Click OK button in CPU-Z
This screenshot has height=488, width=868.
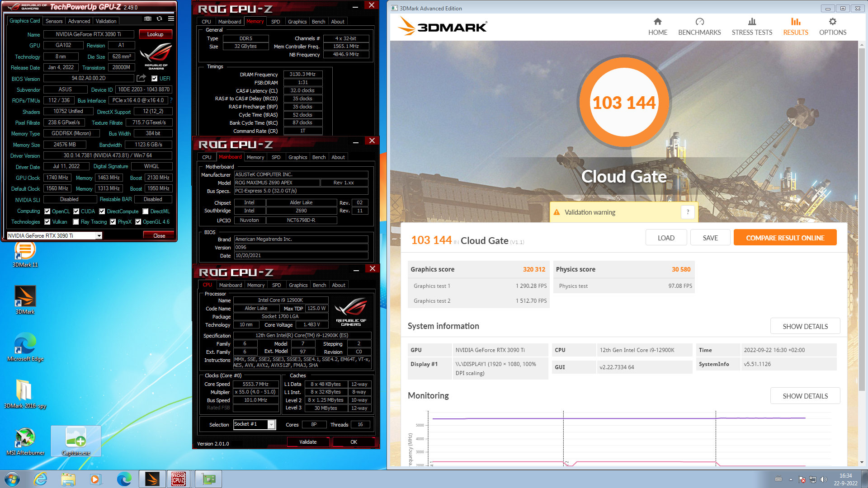(354, 442)
